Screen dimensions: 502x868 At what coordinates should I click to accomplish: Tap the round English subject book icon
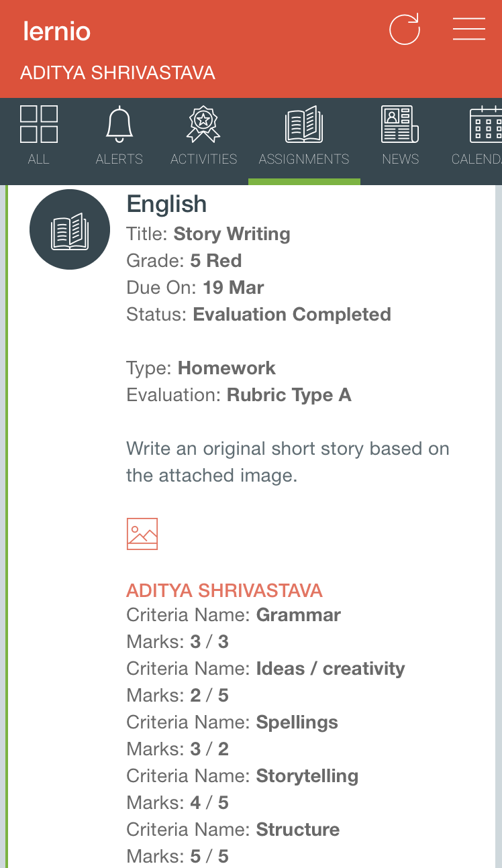pos(70,229)
